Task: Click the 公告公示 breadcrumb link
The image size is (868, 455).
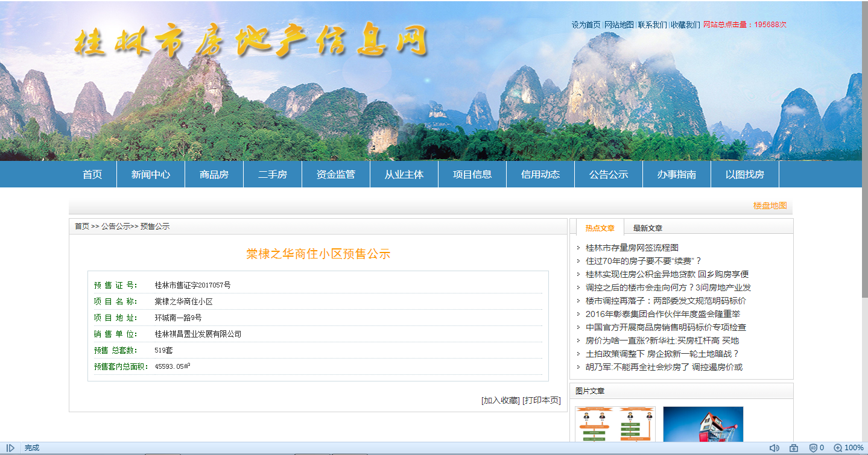Action: coord(116,227)
